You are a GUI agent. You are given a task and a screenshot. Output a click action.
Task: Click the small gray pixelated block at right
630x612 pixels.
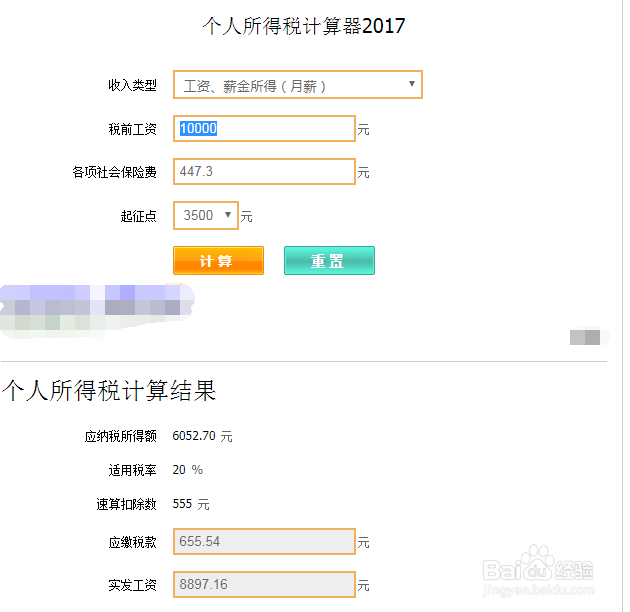point(585,337)
